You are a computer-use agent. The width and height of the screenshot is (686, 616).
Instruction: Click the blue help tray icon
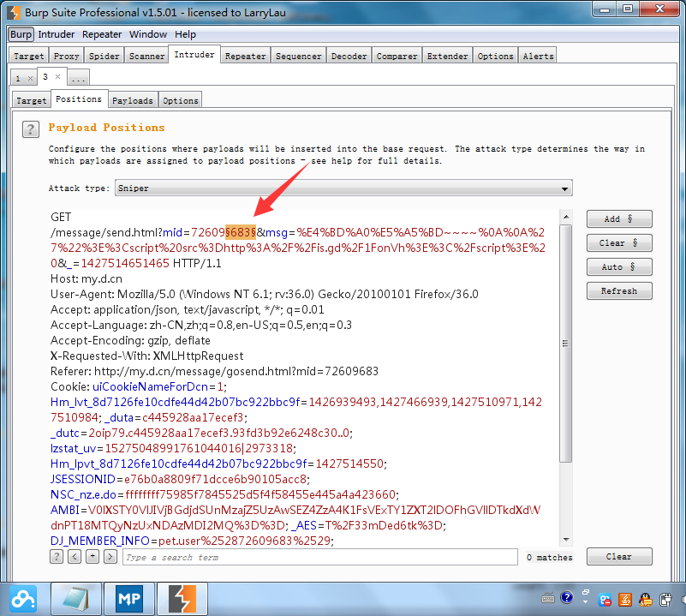tap(567, 598)
